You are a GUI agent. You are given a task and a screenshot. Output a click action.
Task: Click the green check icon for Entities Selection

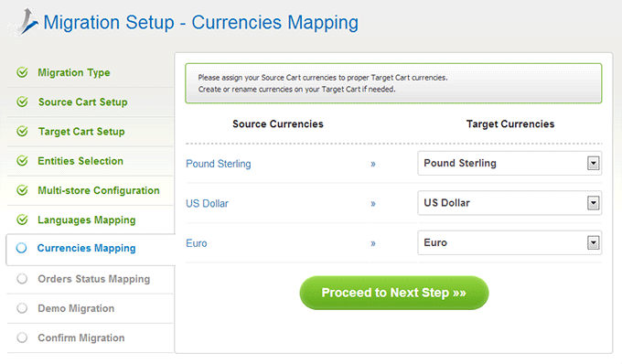click(22, 161)
